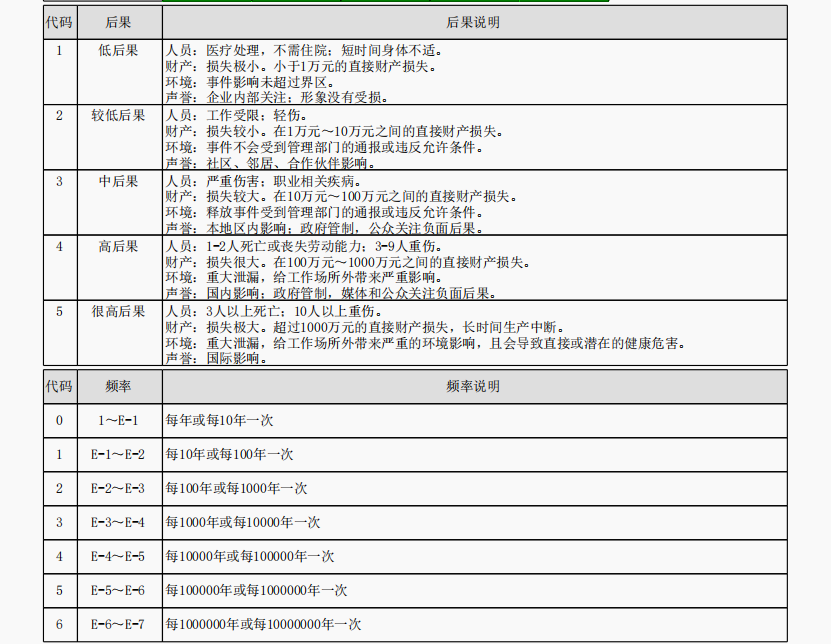831x644 pixels.
Task: Click the text 每10年或每100年一次
Action: (229, 454)
